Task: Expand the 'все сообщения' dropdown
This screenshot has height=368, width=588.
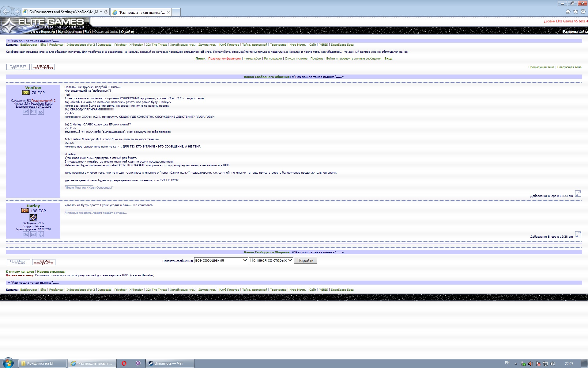Action: coord(221,260)
